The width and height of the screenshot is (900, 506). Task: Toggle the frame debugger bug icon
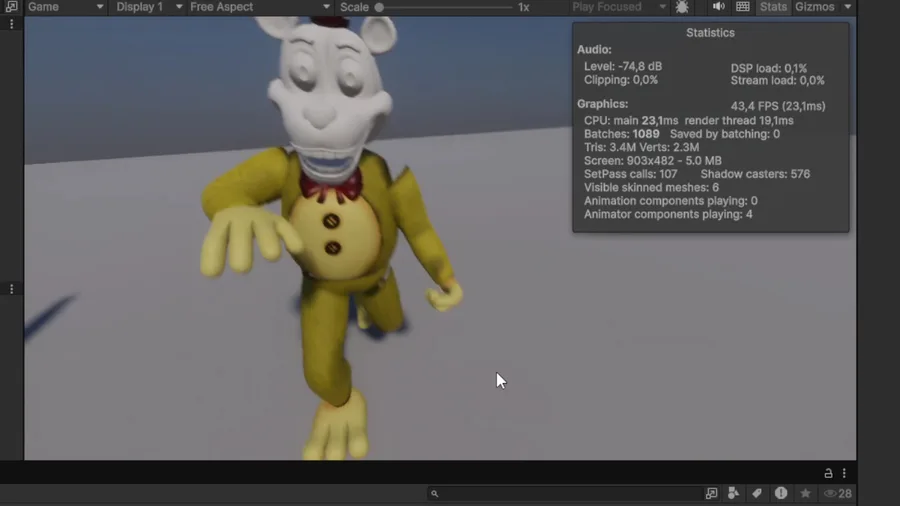point(682,7)
